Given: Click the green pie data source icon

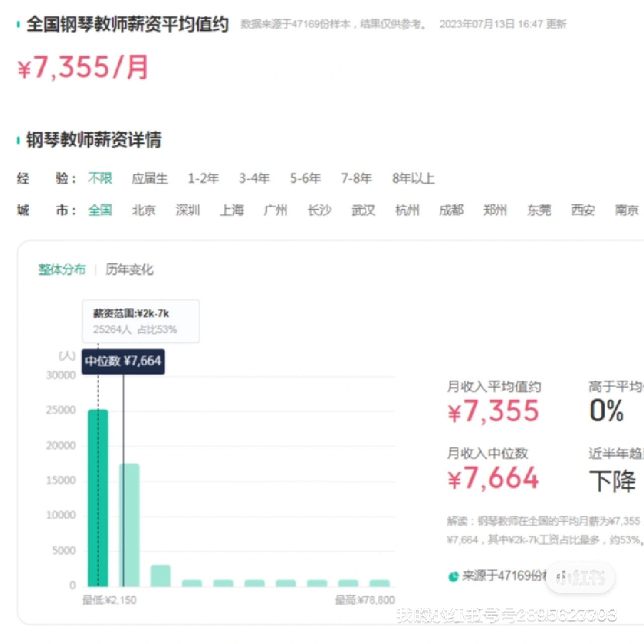Looking at the screenshot, I should (x=452, y=577).
